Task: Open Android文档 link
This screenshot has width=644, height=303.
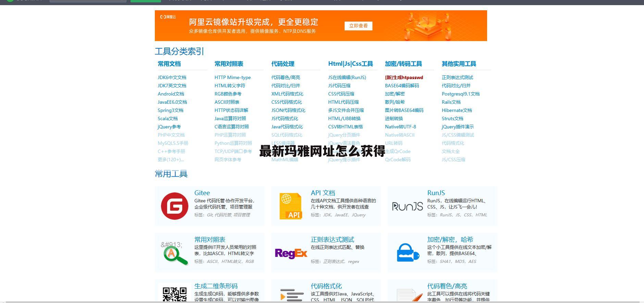Action: click(x=171, y=94)
